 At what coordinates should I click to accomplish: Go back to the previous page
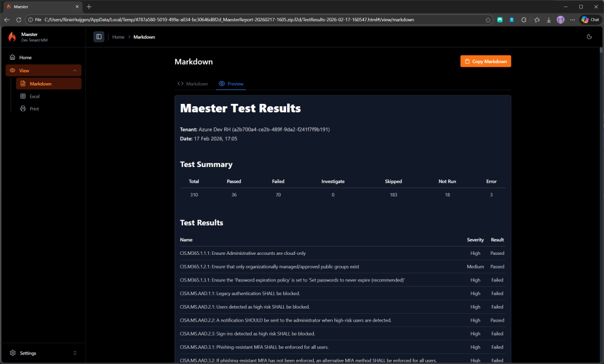7,19
